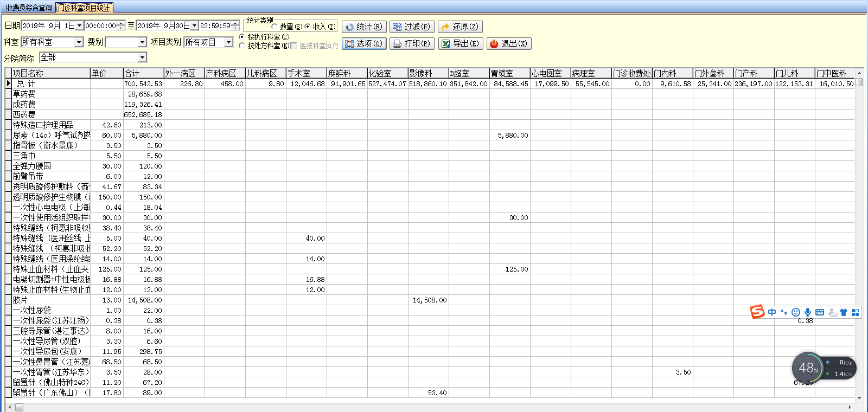Click the 胃镜室 column header
The height and width of the screenshot is (412, 868).
point(510,73)
